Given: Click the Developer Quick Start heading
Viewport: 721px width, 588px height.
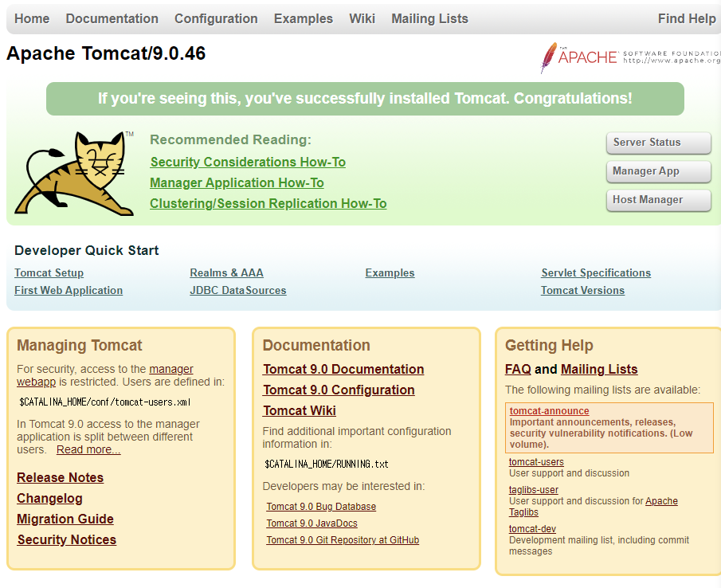Looking at the screenshot, I should [x=87, y=250].
